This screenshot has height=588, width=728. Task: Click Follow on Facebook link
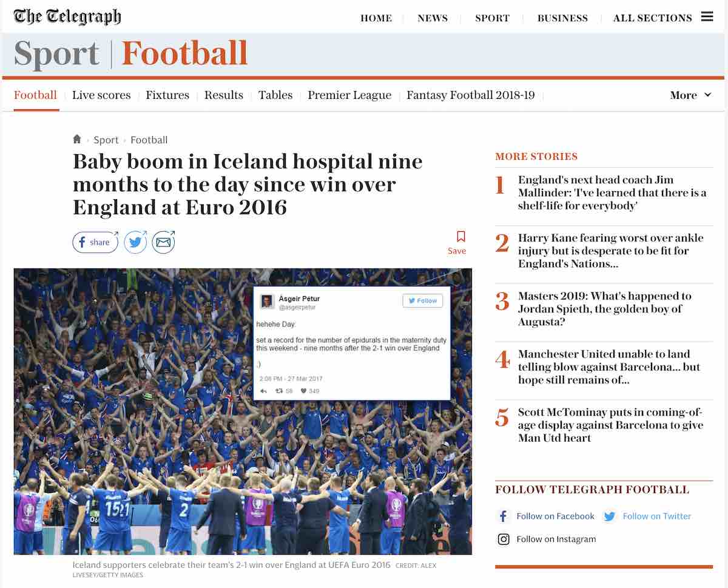click(556, 516)
